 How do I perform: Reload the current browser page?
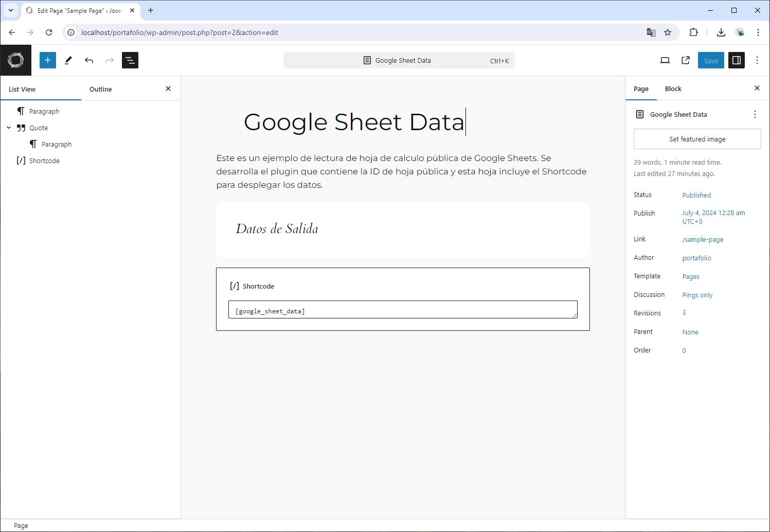tap(49, 32)
